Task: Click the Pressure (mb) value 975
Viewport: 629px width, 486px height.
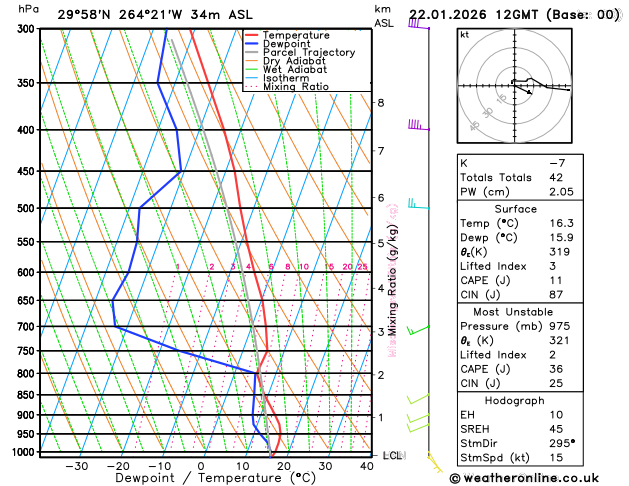Action: click(559, 326)
